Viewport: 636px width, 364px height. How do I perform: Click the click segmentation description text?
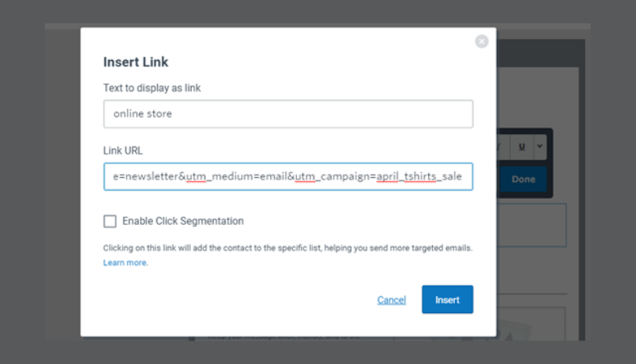coord(287,248)
